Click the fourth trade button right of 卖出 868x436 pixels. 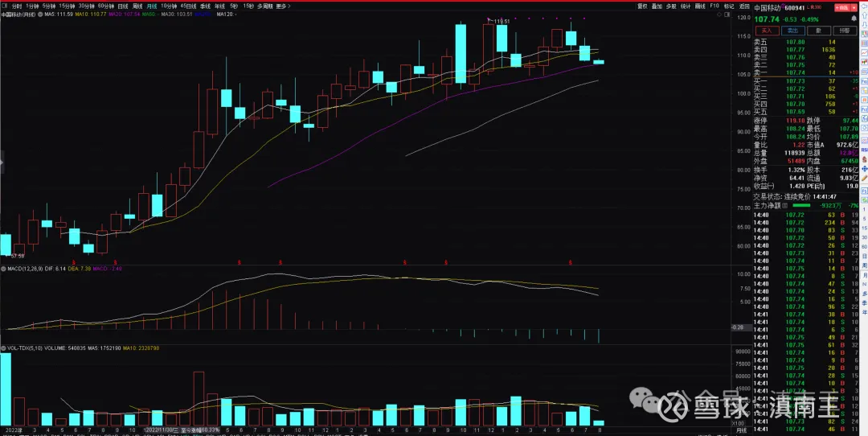[845, 31]
